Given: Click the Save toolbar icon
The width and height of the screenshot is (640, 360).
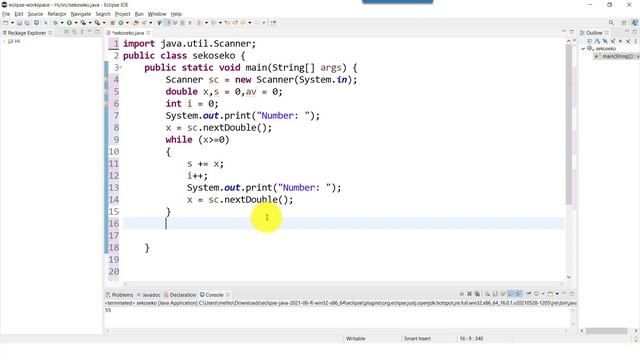Looking at the screenshot, I should (19, 23).
